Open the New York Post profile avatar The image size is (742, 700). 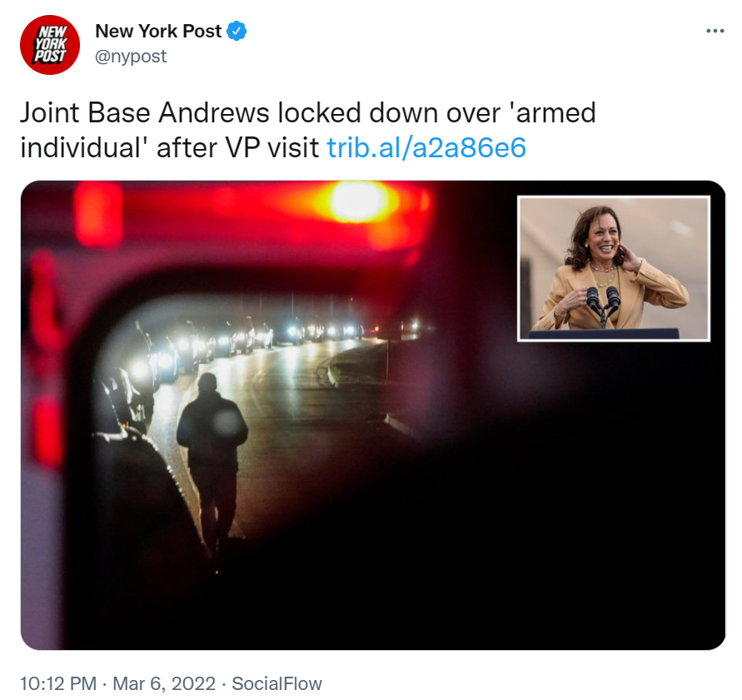50,45
